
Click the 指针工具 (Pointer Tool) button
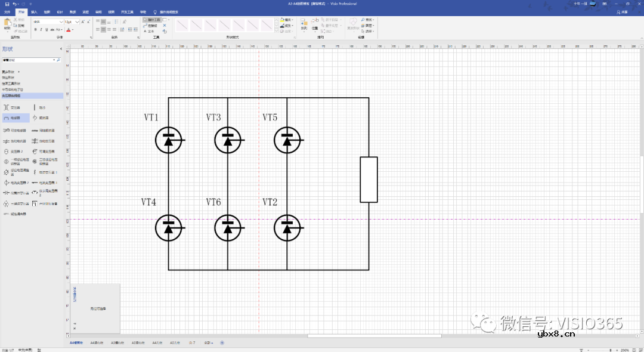point(153,20)
